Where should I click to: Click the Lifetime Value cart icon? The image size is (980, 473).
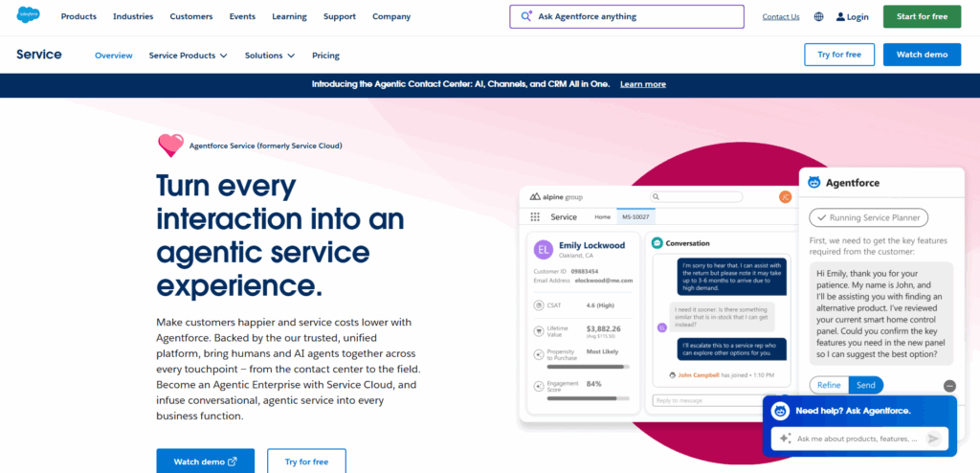(x=539, y=331)
